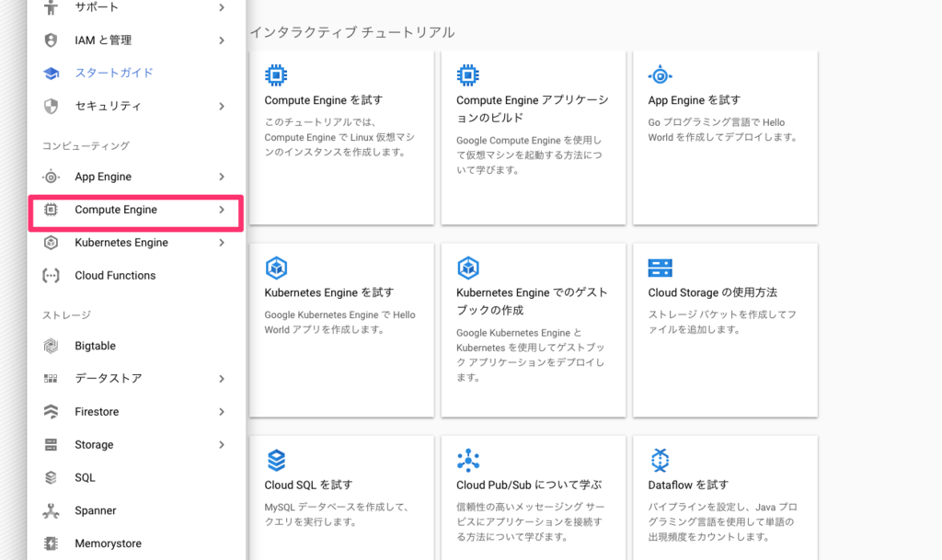This screenshot has width=942, height=560.
Task: Click the スタートガイド graduation cap icon
Action: [x=52, y=74]
